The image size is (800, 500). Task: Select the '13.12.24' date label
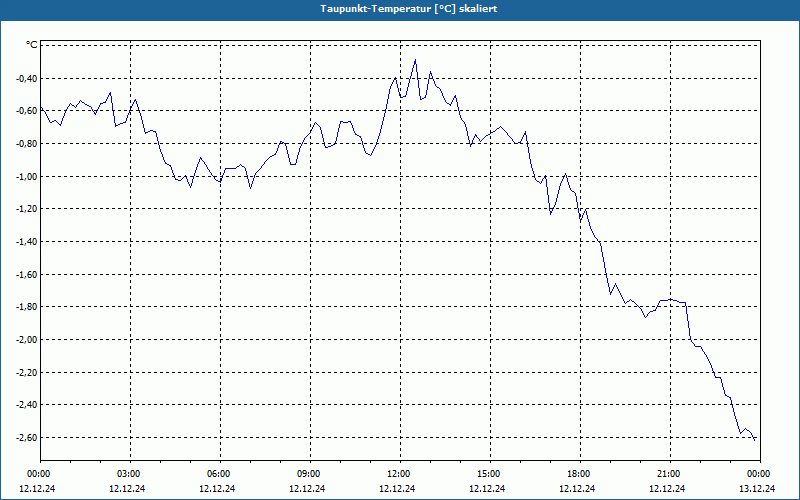(x=757, y=488)
